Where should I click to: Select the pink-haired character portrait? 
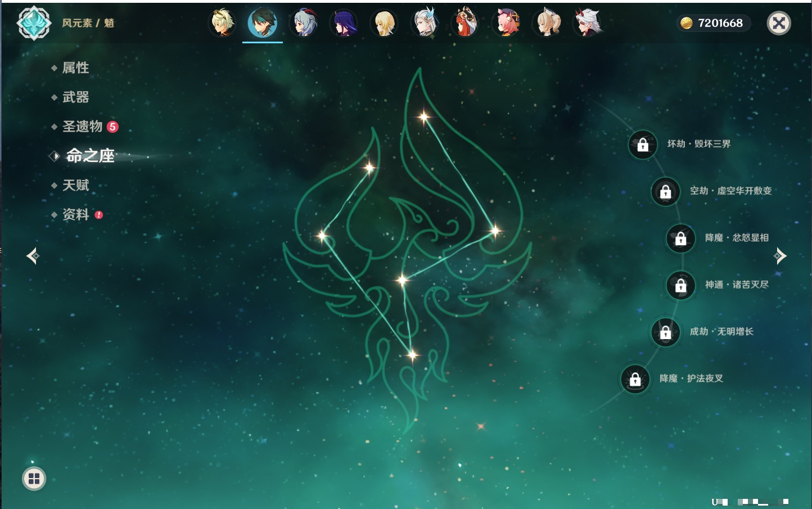click(x=506, y=23)
